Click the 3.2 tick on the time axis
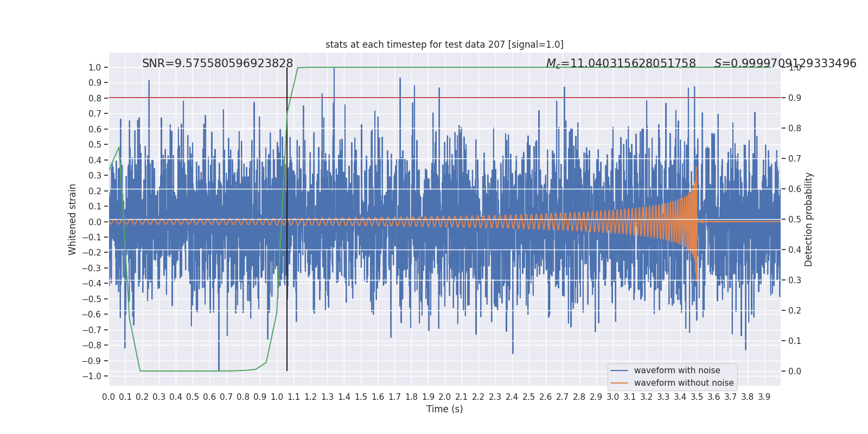 coord(647,397)
